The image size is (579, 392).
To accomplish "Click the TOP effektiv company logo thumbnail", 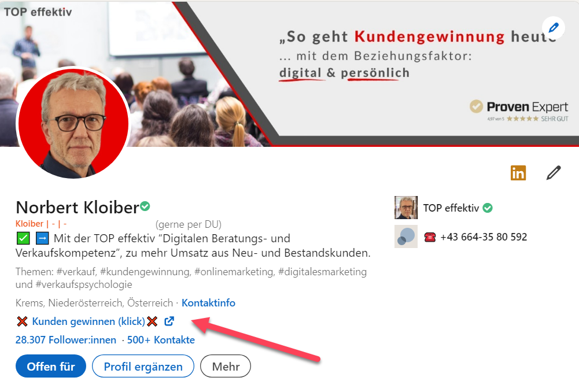I will tap(406, 208).
